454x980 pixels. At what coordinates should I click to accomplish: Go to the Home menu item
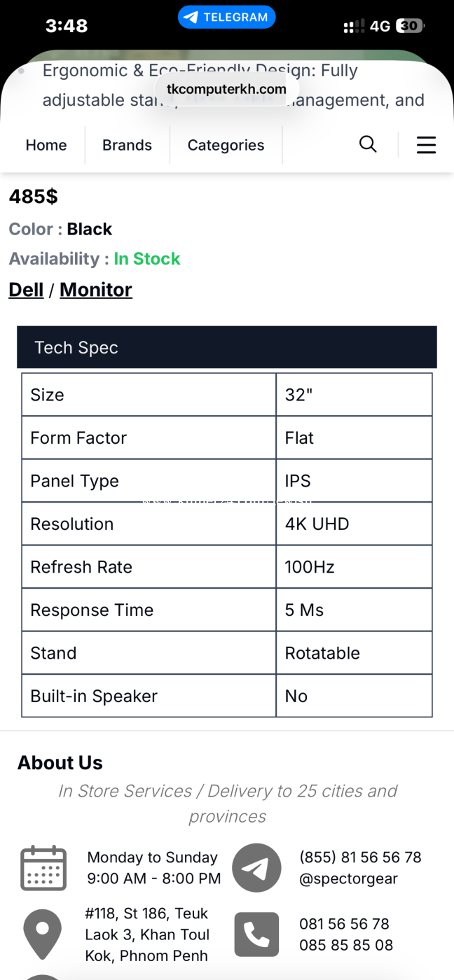[46, 145]
